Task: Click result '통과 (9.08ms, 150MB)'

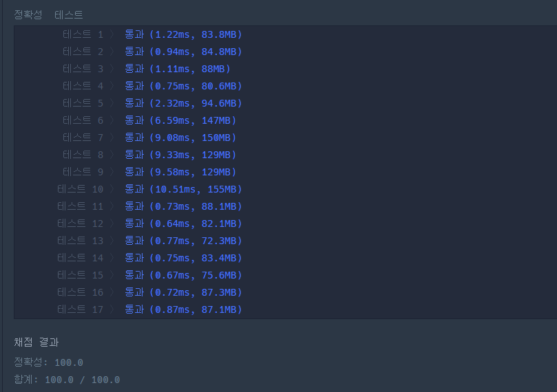Action: 180,138
